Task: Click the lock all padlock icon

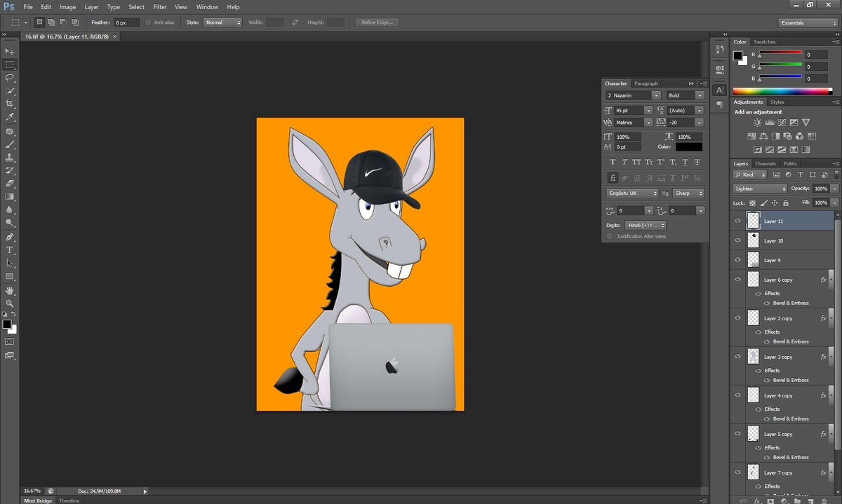Action: [785, 203]
